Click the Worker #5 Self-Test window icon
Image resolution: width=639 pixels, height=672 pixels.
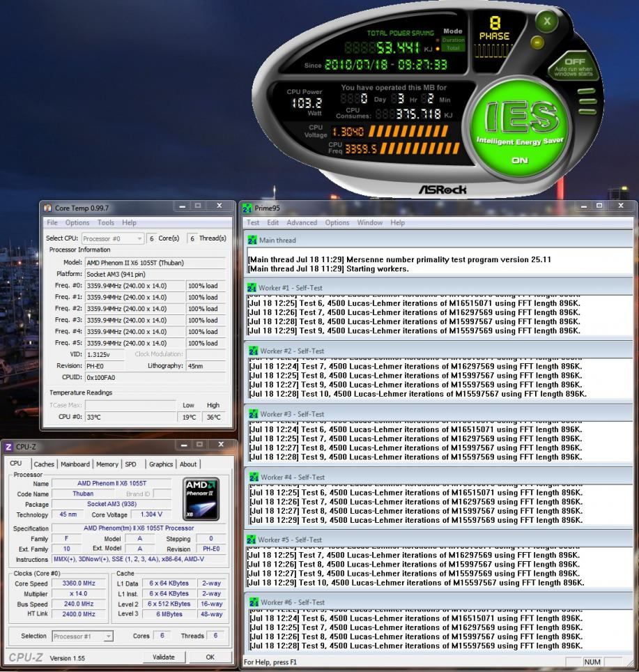[252, 540]
